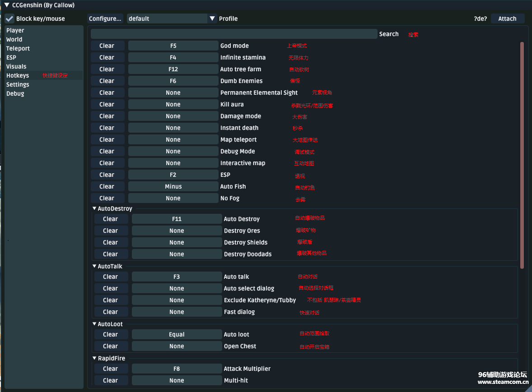Image resolution: width=532 pixels, height=392 pixels.
Task: Clear the God mode hotkey
Action: (107, 46)
